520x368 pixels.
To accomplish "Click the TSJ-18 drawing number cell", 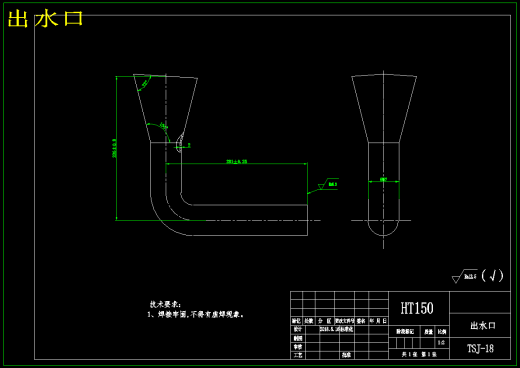I will tap(480, 349).
